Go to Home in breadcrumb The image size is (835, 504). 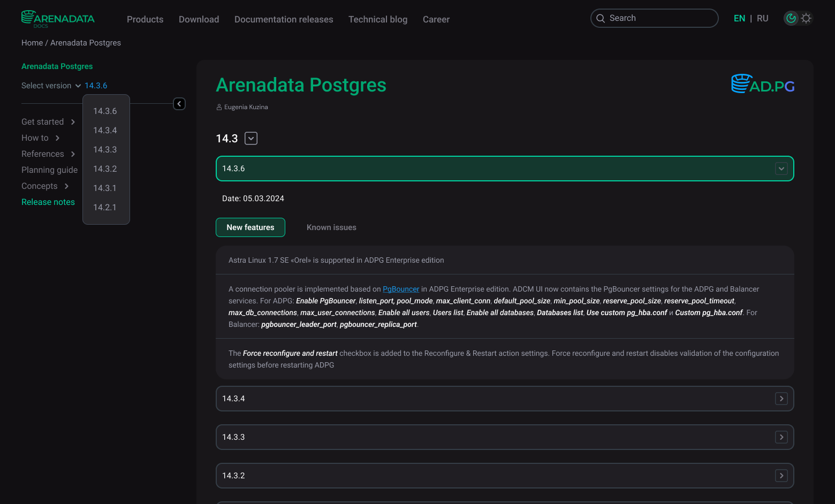click(x=32, y=43)
